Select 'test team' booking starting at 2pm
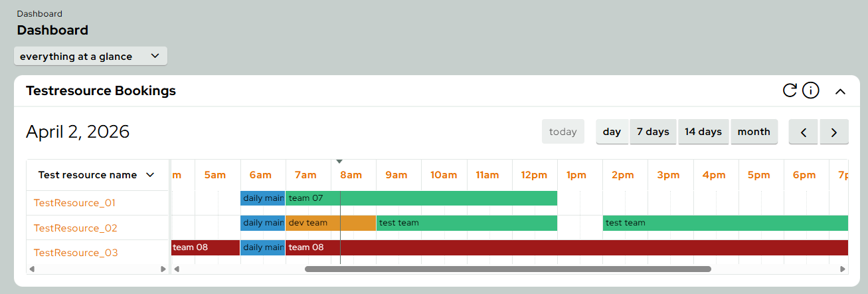 click(725, 223)
